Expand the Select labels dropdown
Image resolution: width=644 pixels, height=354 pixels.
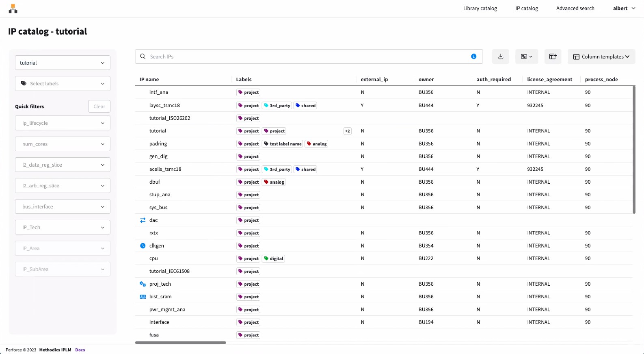(63, 84)
